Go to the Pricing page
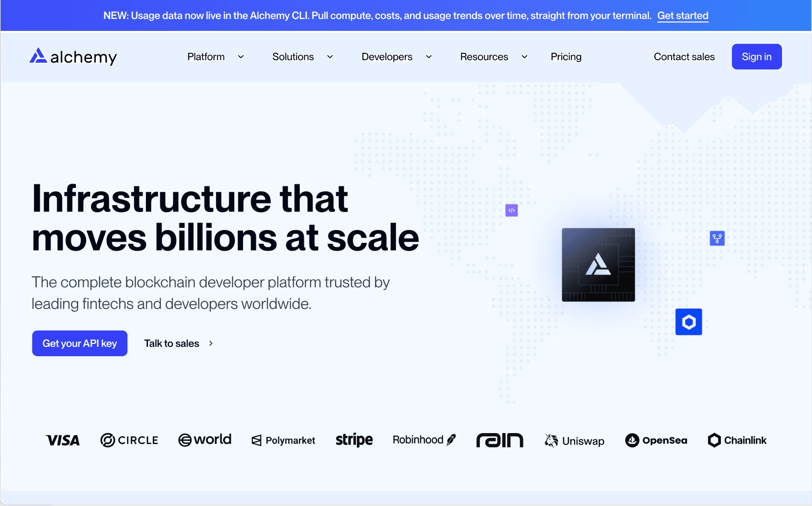The image size is (812, 506). pos(566,57)
